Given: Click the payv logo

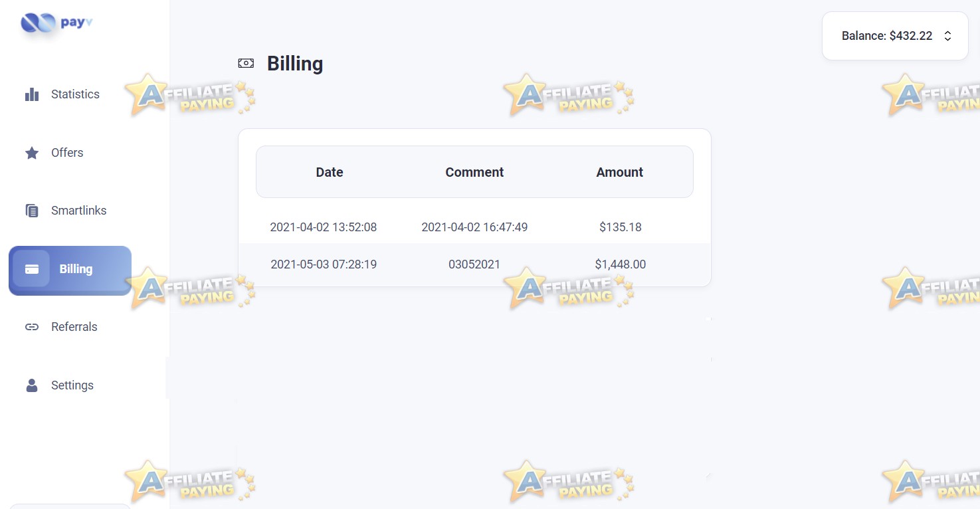Looking at the screenshot, I should click(56, 23).
